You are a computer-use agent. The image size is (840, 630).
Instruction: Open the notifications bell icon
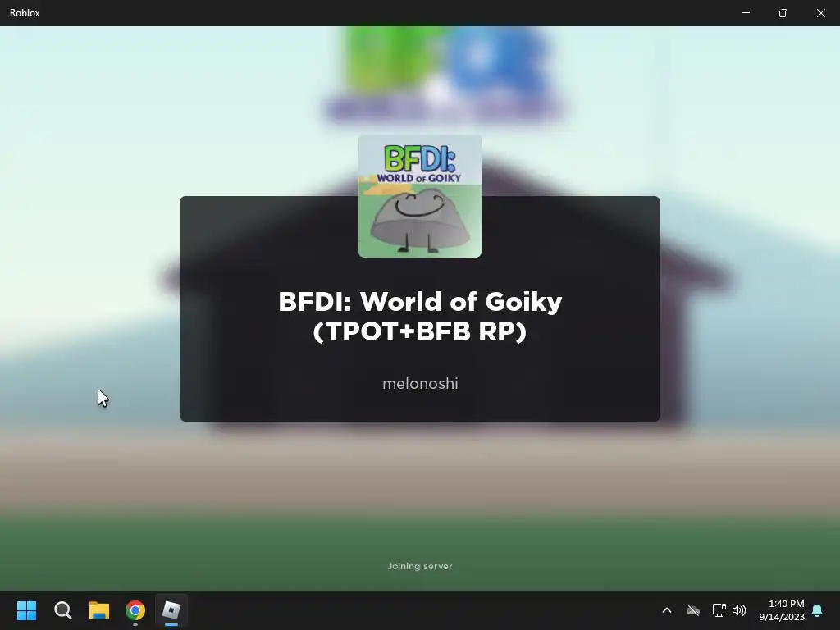pyautogui.click(x=818, y=610)
